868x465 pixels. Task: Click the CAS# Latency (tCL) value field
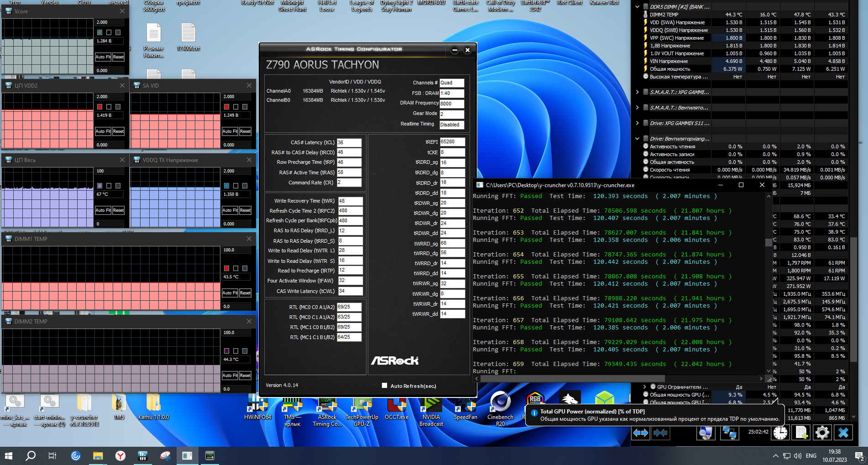(349, 142)
